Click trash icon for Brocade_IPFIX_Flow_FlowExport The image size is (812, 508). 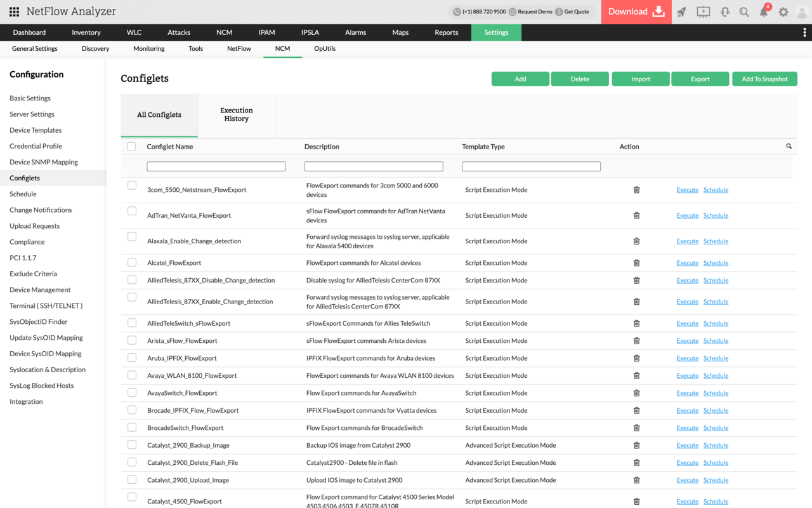tap(636, 411)
